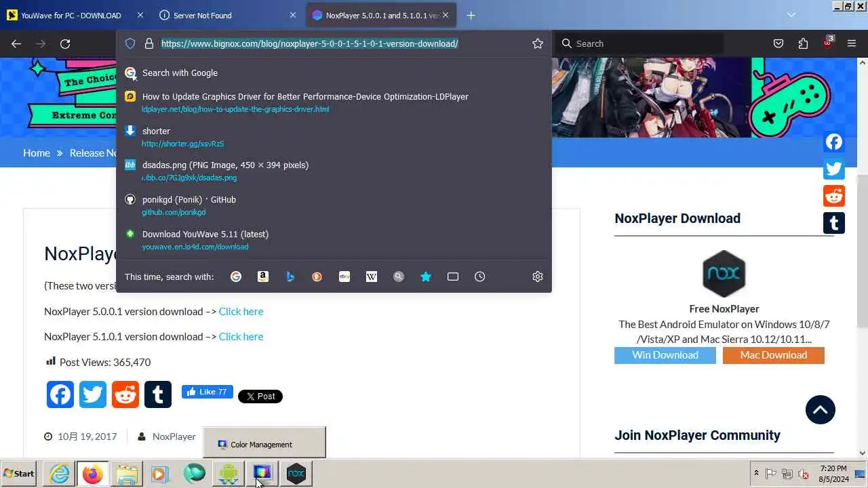This screenshot has height=488, width=868.
Task: Click the NoxPlayer author link
Action: point(174,436)
